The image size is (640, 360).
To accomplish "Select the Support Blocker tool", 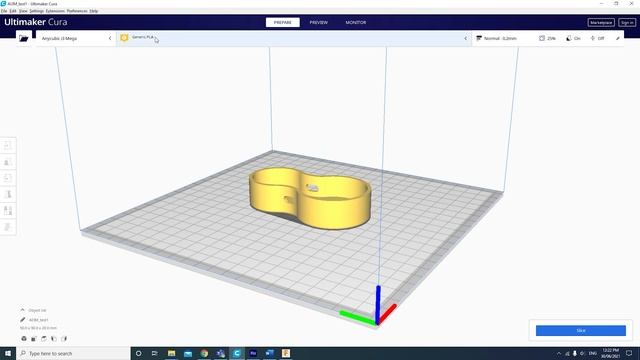I will click(x=8, y=227).
